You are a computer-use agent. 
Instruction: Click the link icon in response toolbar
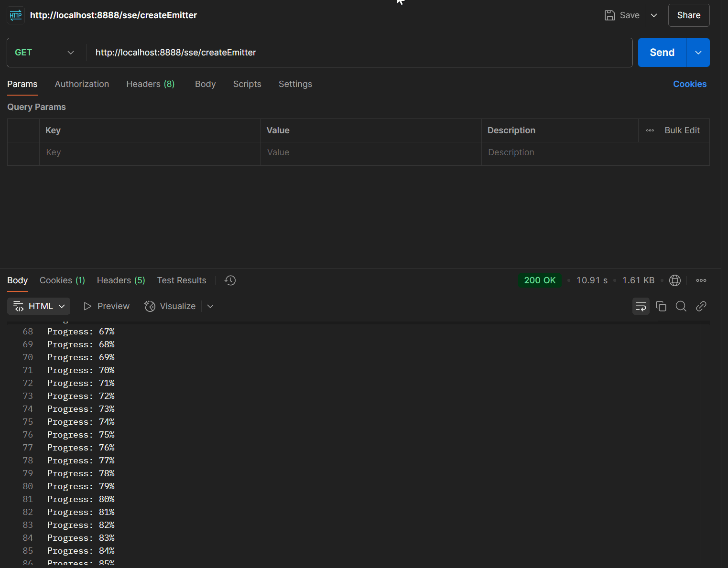(x=701, y=306)
